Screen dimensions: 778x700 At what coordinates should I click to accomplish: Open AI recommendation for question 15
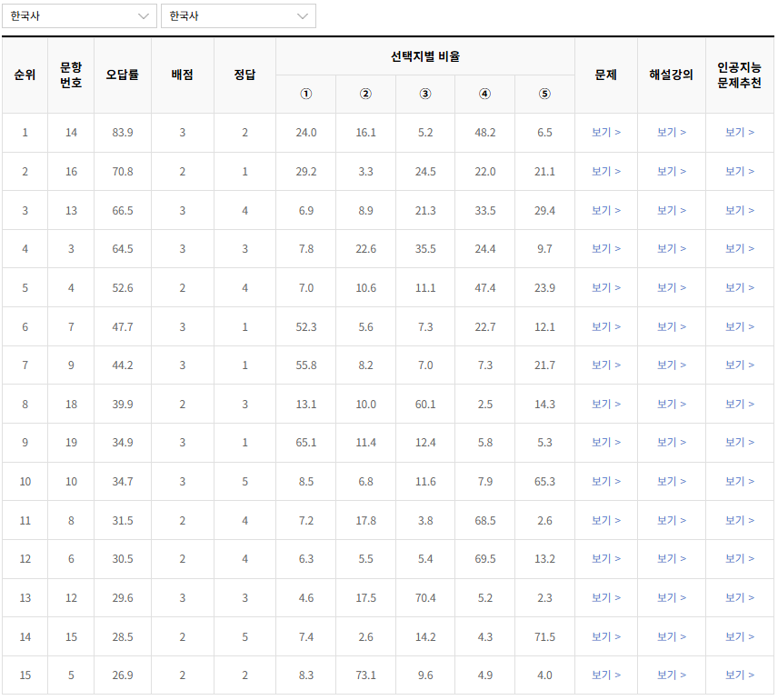(738, 636)
